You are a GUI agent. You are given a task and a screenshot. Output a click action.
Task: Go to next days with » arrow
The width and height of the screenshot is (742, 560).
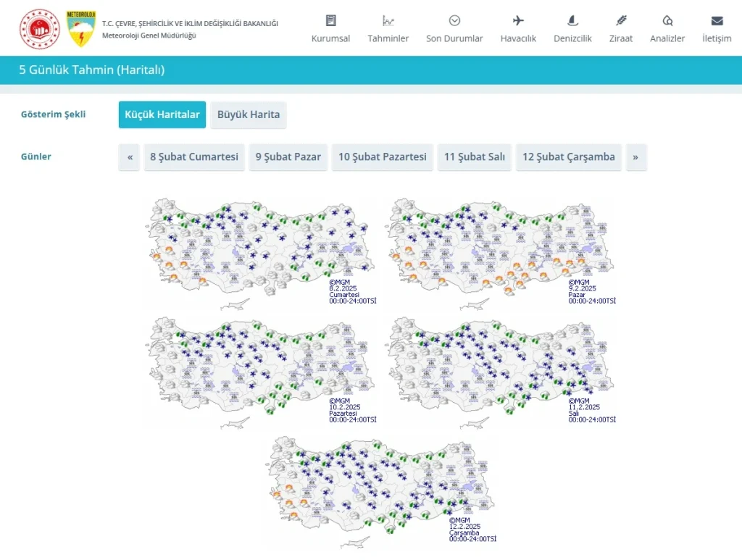[x=635, y=157]
